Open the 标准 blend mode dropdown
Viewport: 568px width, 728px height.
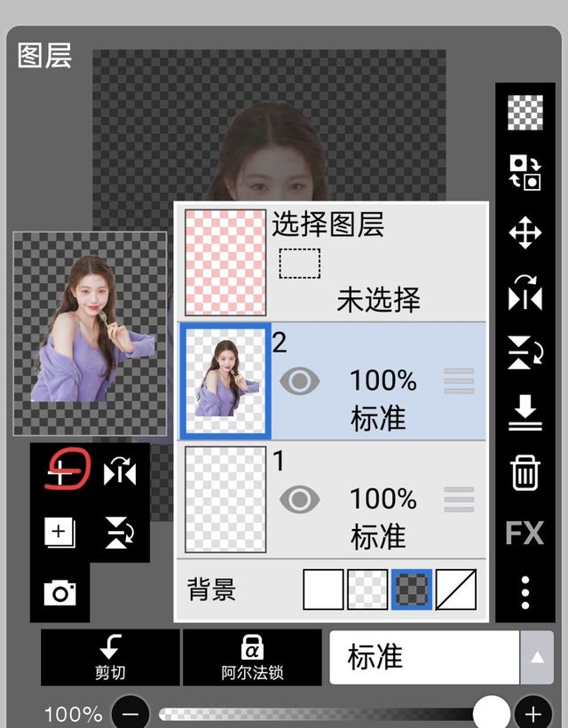pyautogui.click(x=424, y=658)
